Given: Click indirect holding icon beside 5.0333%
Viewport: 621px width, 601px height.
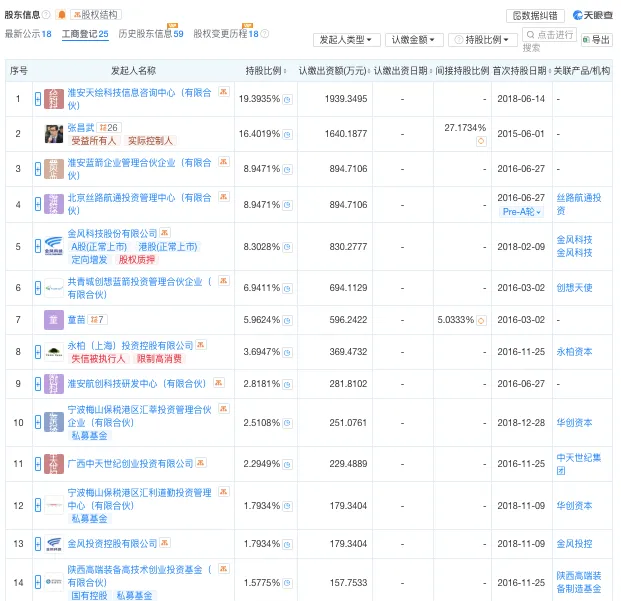Looking at the screenshot, I should pos(481,320).
